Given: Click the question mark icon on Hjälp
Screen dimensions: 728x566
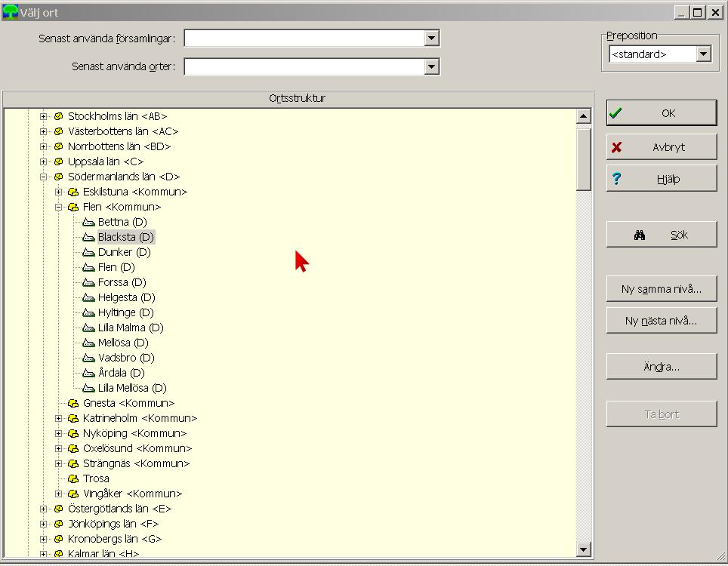Looking at the screenshot, I should click(616, 179).
